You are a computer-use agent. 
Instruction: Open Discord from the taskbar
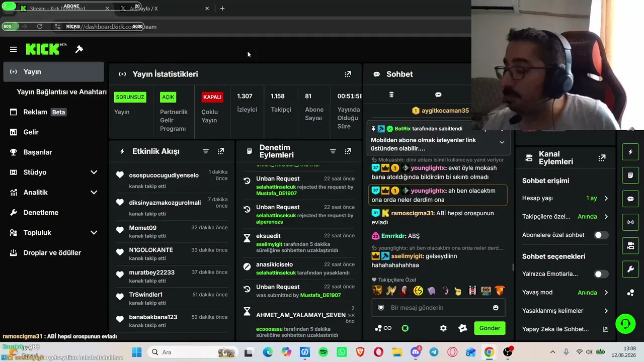coord(416,352)
